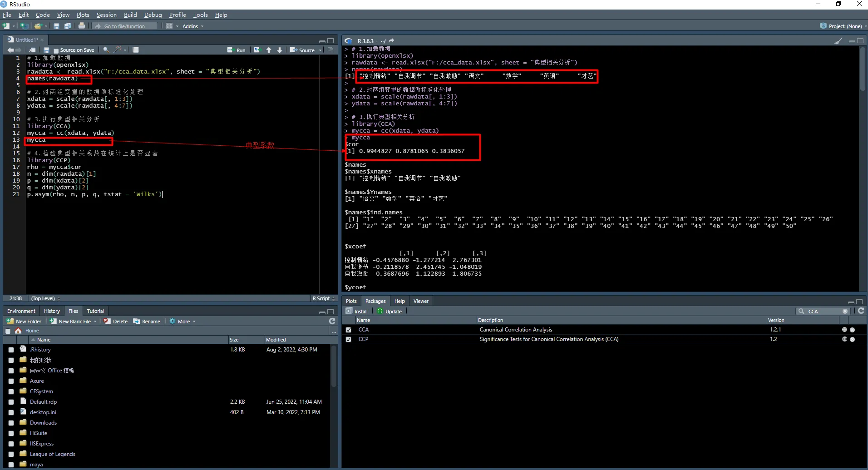Toggle Source on Save checkbox

(x=56, y=50)
